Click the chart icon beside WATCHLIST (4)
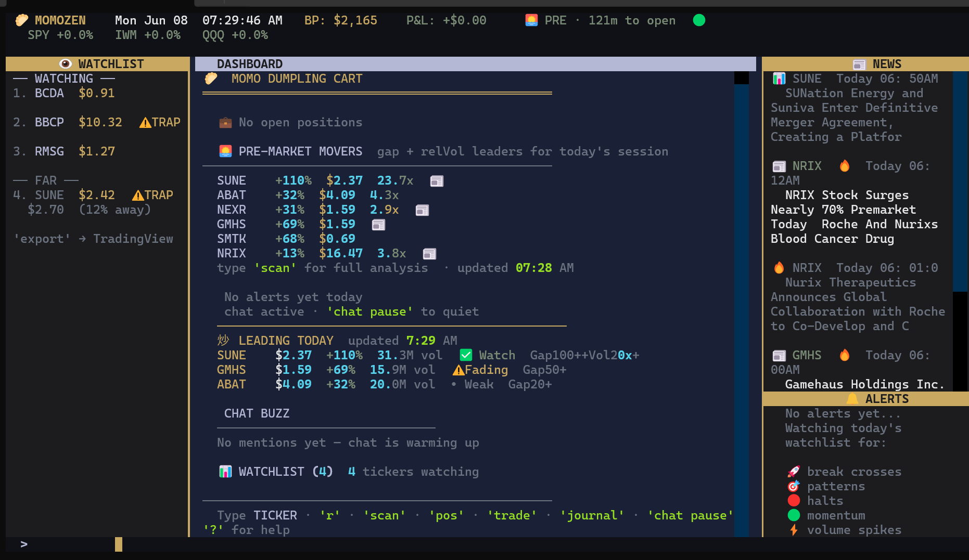Image resolution: width=969 pixels, height=560 pixels. (225, 472)
